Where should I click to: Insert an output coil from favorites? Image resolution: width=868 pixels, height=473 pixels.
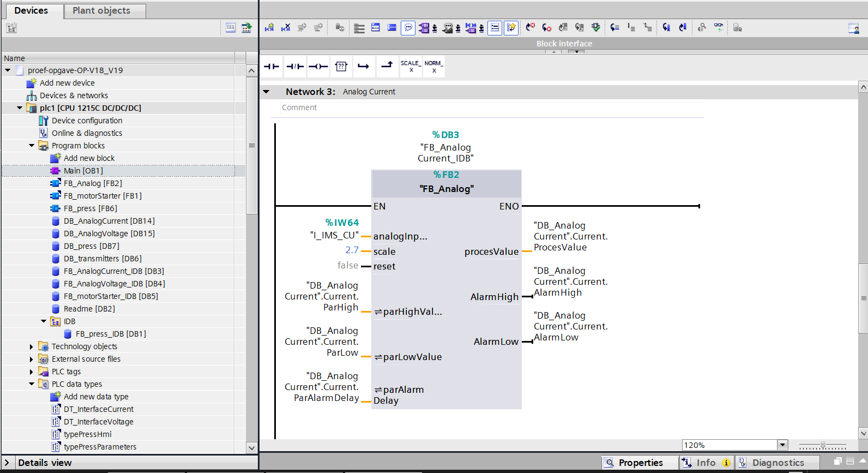(x=318, y=67)
